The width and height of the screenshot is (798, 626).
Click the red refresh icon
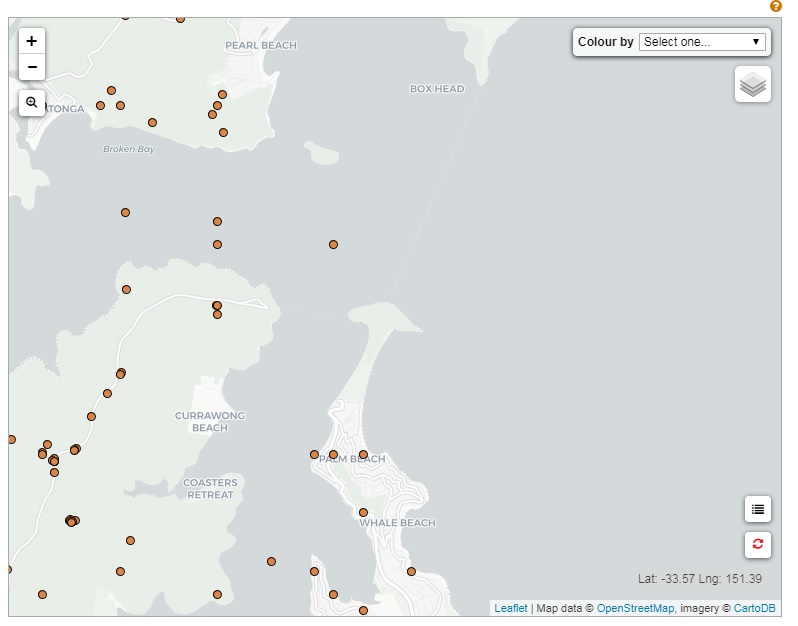pyautogui.click(x=757, y=544)
